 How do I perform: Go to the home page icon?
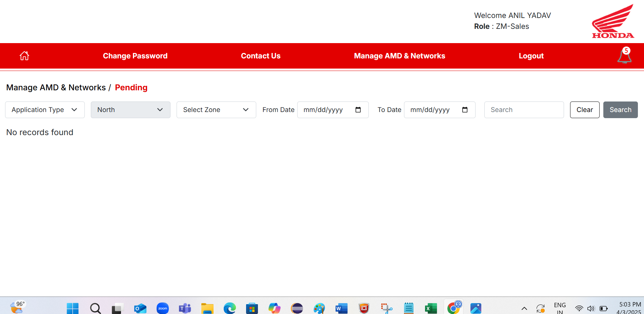pos(24,56)
